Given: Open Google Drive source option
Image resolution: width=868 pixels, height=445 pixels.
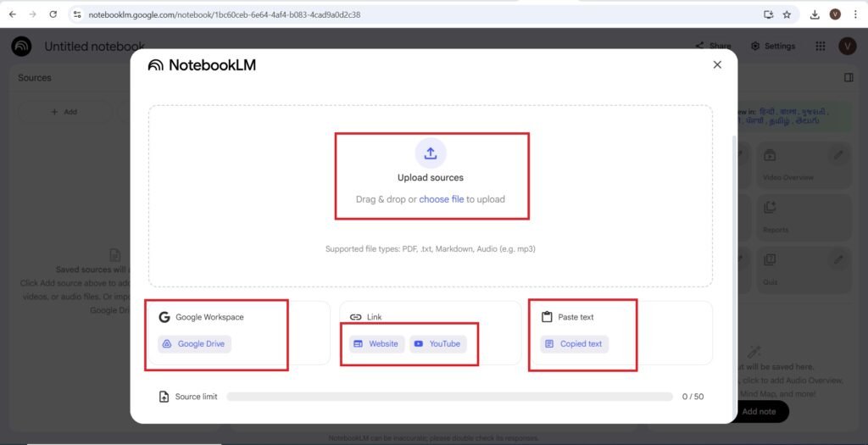Looking at the screenshot, I should point(194,344).
